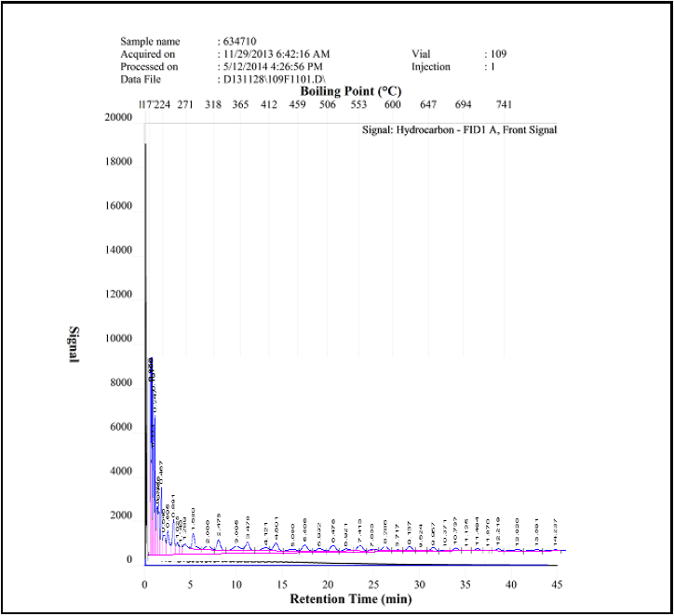Click the 25 minute retention time tick

pos(373,584)
